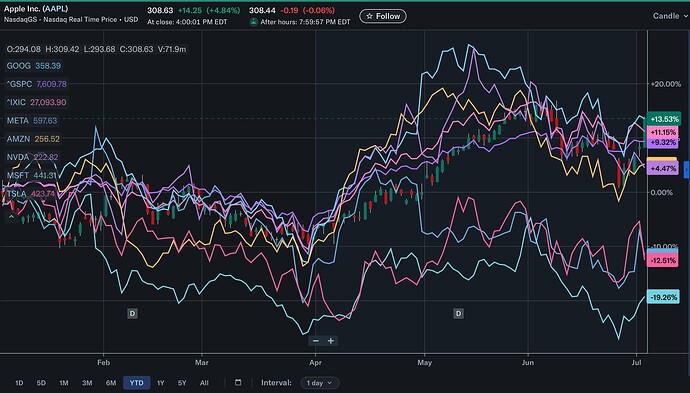Click the -19.26% price label
This screenshot has width=690, height=393.
click(x=663, y=298)
